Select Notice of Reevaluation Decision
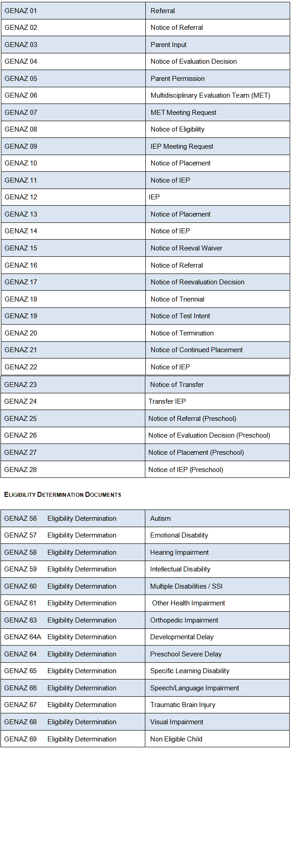The height and width of the screenshot is (868, 292). tap(197, 282)
